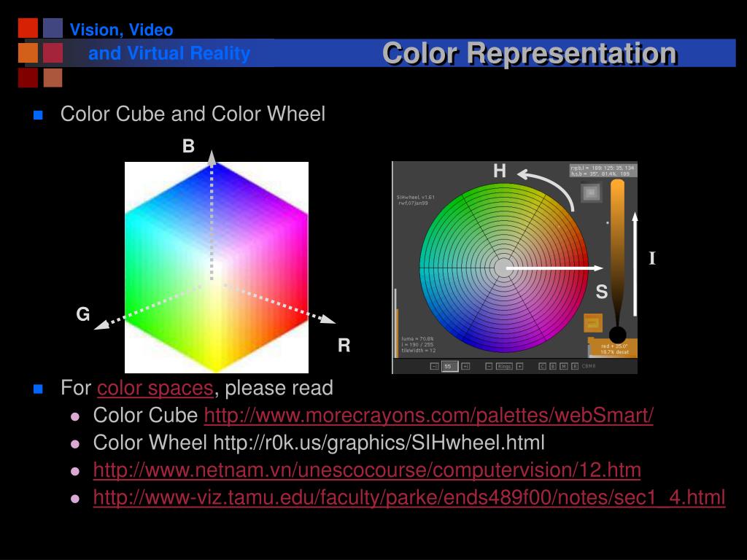Click the Rings button in SIHwheel
This screenshot has width=747, height=560.
[x=505, y=366]
